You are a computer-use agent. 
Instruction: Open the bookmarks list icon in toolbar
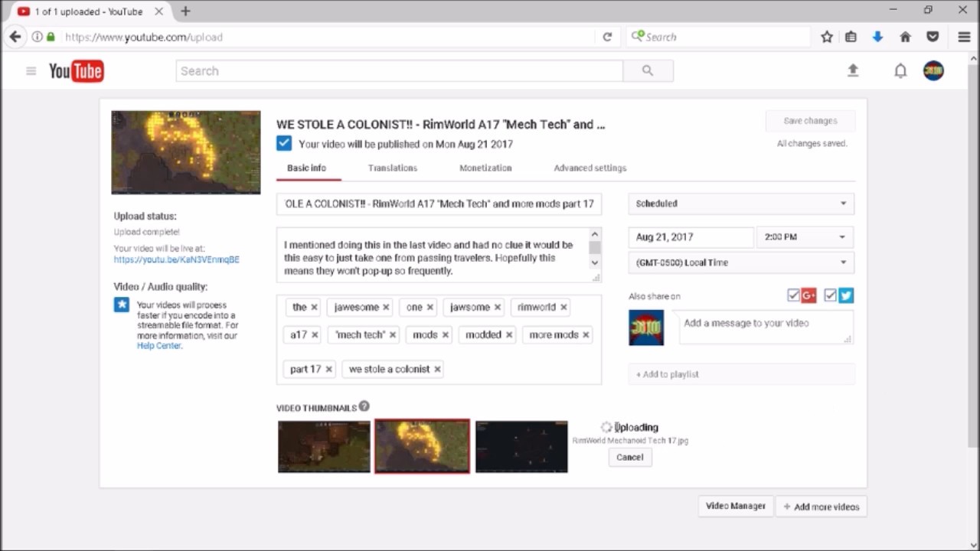pos(851,37)
